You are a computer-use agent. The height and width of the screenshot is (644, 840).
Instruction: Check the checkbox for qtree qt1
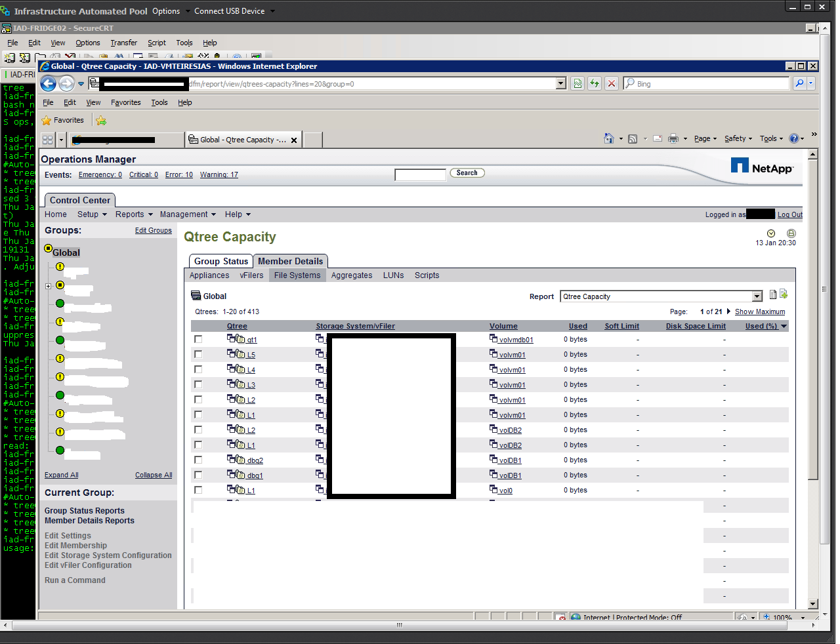tap(198, 340)
